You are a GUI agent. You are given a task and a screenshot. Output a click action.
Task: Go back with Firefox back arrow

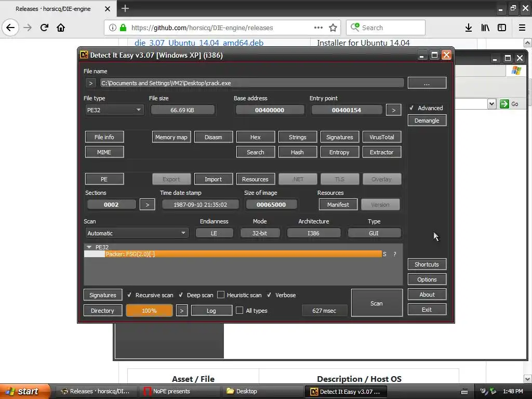[x=10, y=28]
